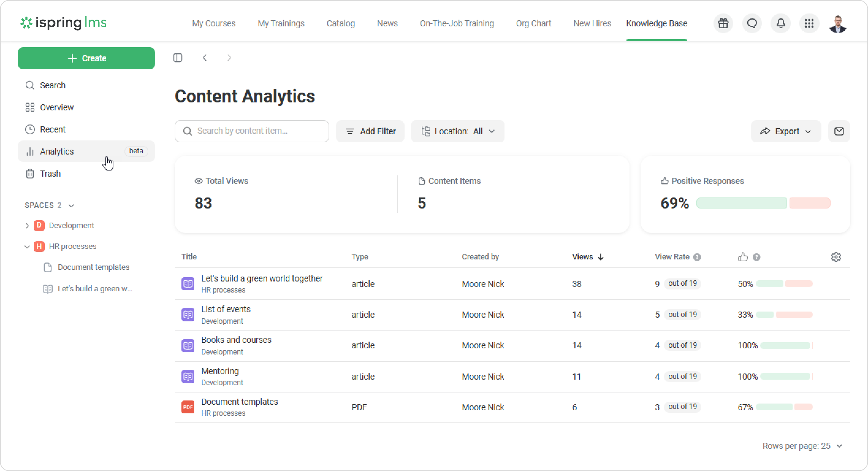868x471 pixels.
Task: Switch to the Catalog tab
Action: (340, 23)
